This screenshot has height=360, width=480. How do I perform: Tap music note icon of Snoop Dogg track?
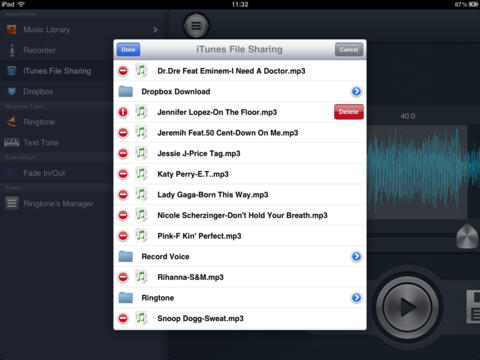tap(141, 318)
